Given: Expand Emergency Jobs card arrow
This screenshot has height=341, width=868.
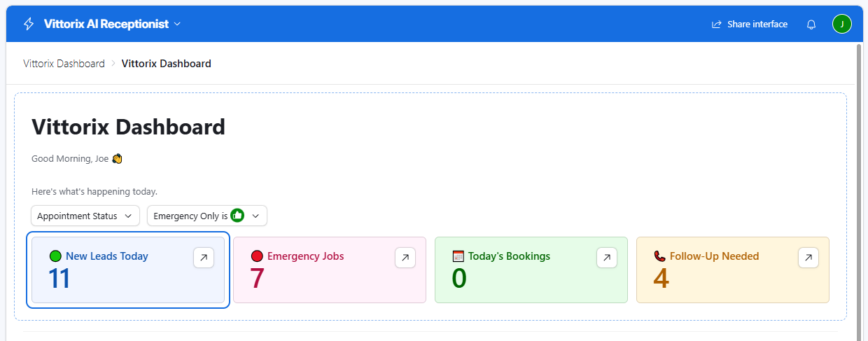Looking at the screenshot, I should [x=405, y=258].
